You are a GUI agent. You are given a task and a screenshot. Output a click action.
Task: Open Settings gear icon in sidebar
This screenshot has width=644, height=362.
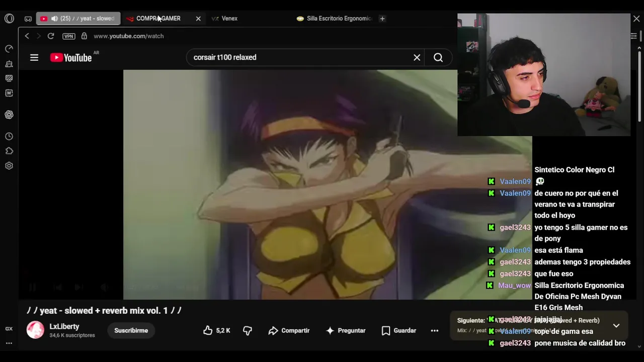tap(9, 165)
